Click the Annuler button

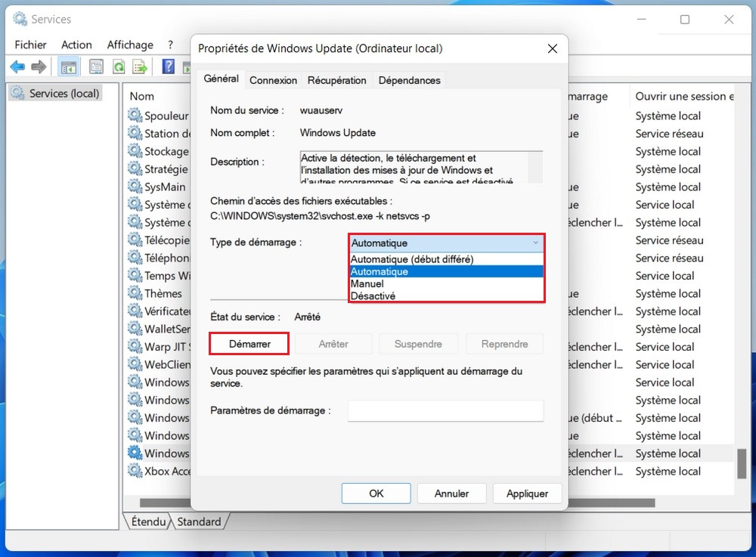point(451,494)
